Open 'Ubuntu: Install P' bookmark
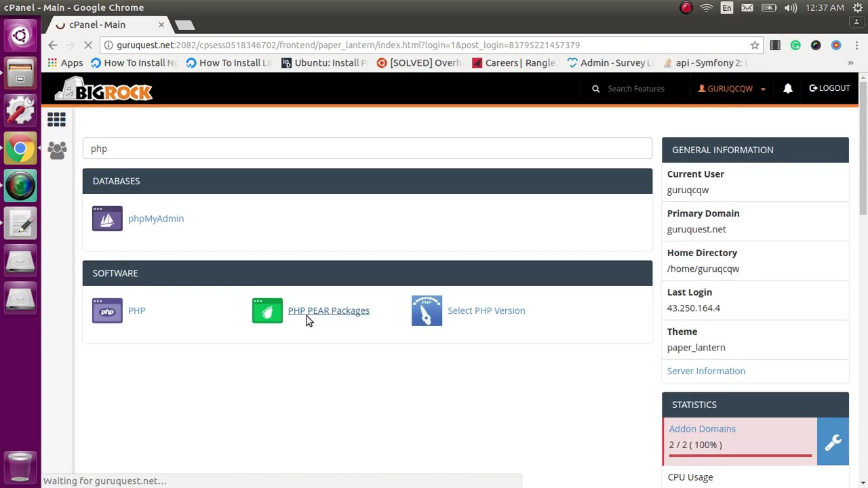The image size is (868, 488). 324,63
